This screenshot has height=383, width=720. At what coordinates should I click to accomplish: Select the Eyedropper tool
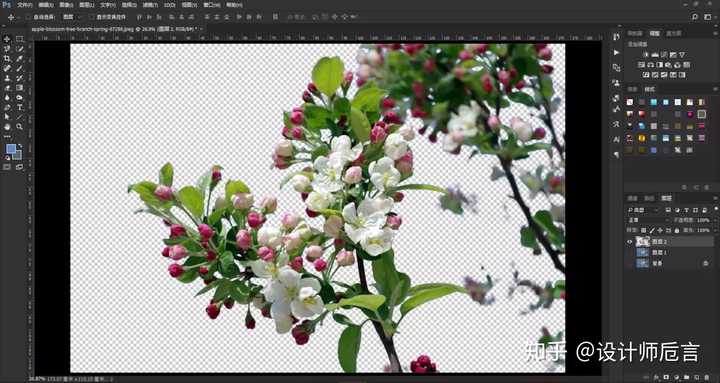pyautogui.click(x=20, y=58)
